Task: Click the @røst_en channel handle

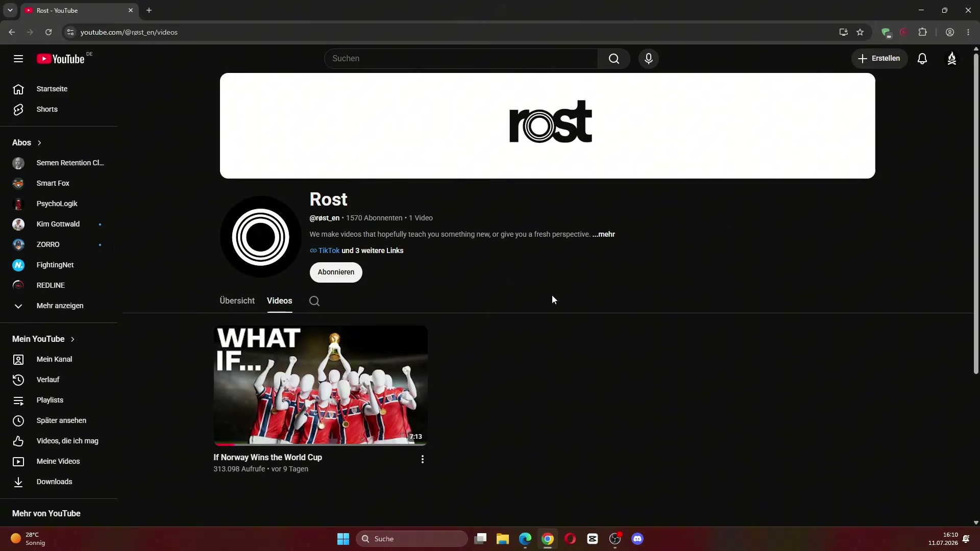Action: point(324,218)
